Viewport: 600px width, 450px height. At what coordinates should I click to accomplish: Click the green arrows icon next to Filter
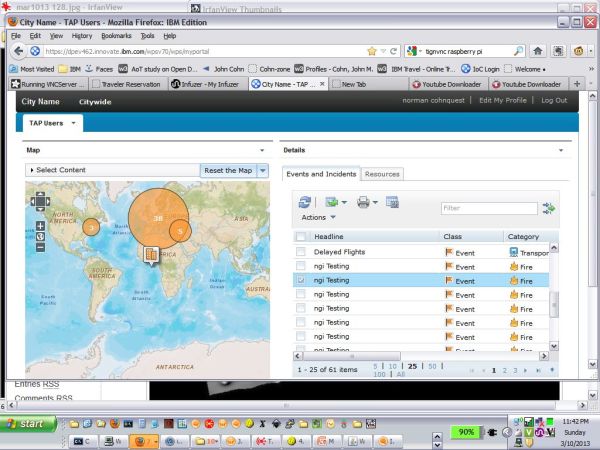pyautogui.click(x=548, y=208)
